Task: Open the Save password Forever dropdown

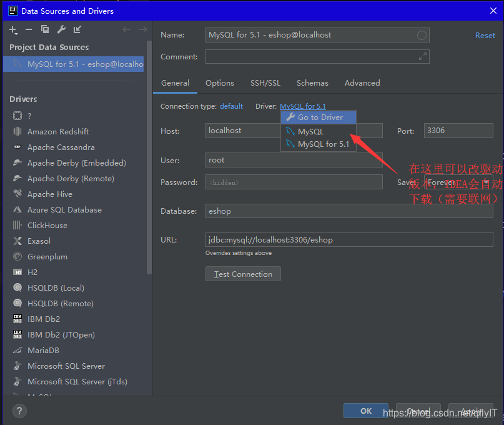Action: click(x=458, y=182)
